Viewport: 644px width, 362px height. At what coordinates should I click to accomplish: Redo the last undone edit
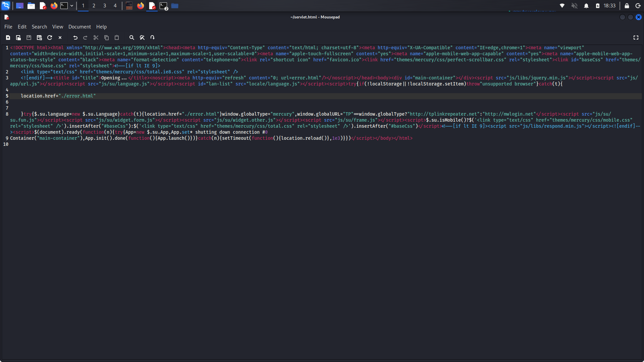pos(85,38)
